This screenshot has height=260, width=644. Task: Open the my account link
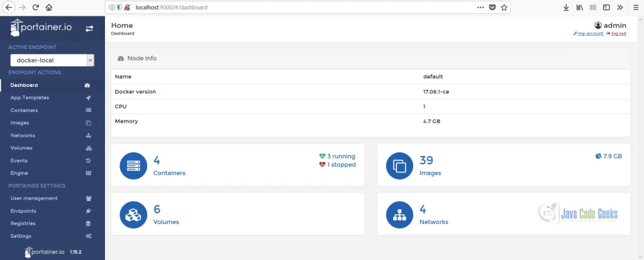589,33
